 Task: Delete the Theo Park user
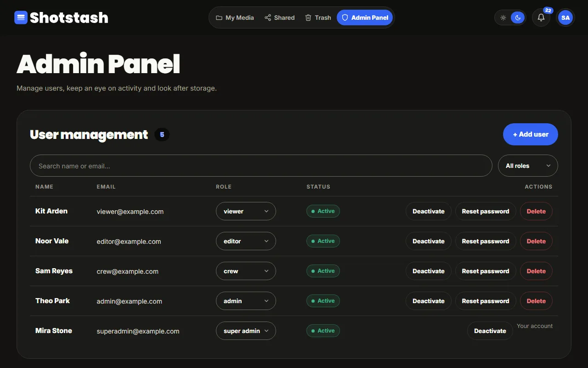536,301
